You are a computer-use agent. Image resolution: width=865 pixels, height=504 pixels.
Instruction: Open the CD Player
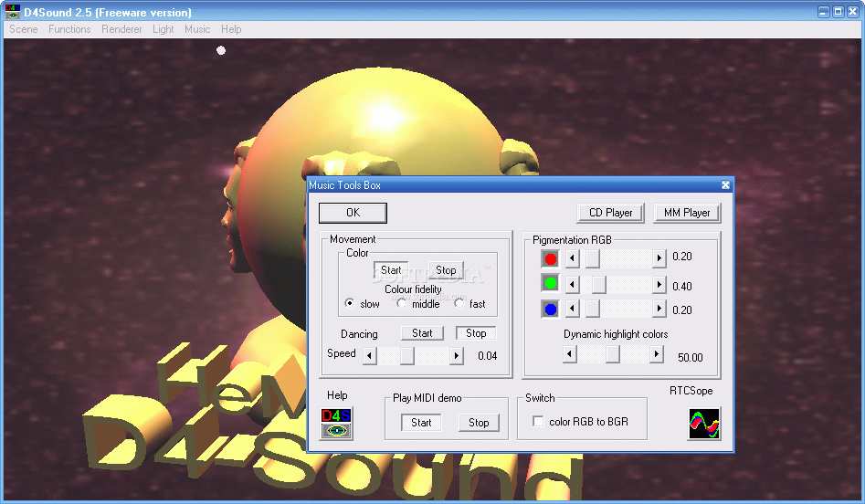click(611, 213)
